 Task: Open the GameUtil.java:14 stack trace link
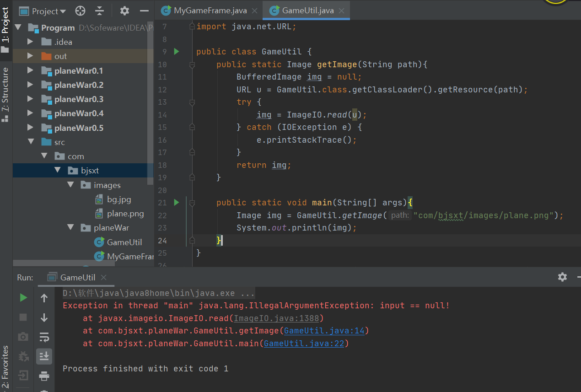(324, 331)
